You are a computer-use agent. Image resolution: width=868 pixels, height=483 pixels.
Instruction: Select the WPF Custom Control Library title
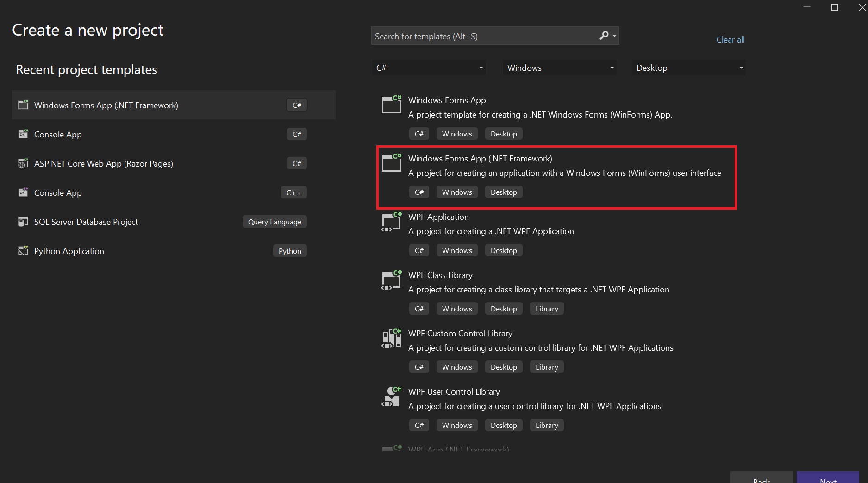click(x=460, y=333)
